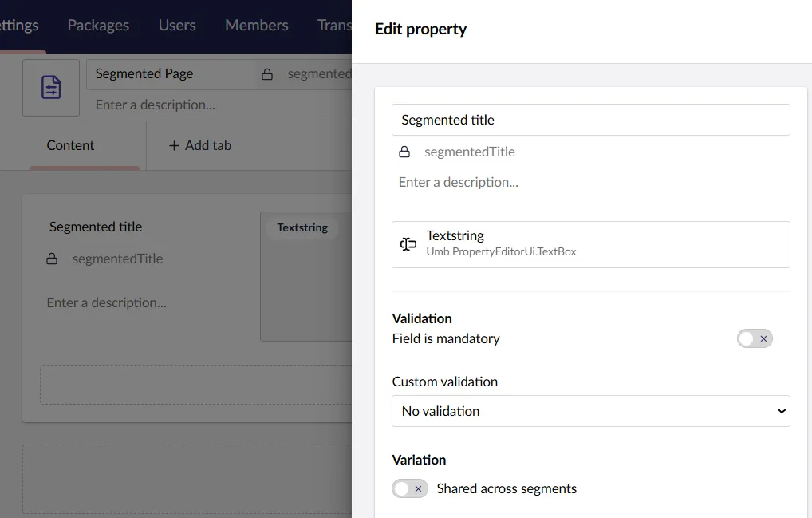Click the Segmented title name field in dialog
This screenshot has height=518, width=812.
click(x=590, y=120)
